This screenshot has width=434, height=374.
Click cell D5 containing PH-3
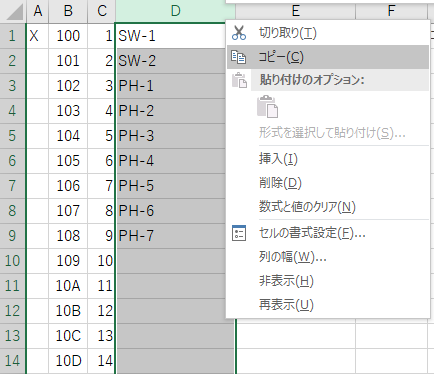tap(171, 136)
